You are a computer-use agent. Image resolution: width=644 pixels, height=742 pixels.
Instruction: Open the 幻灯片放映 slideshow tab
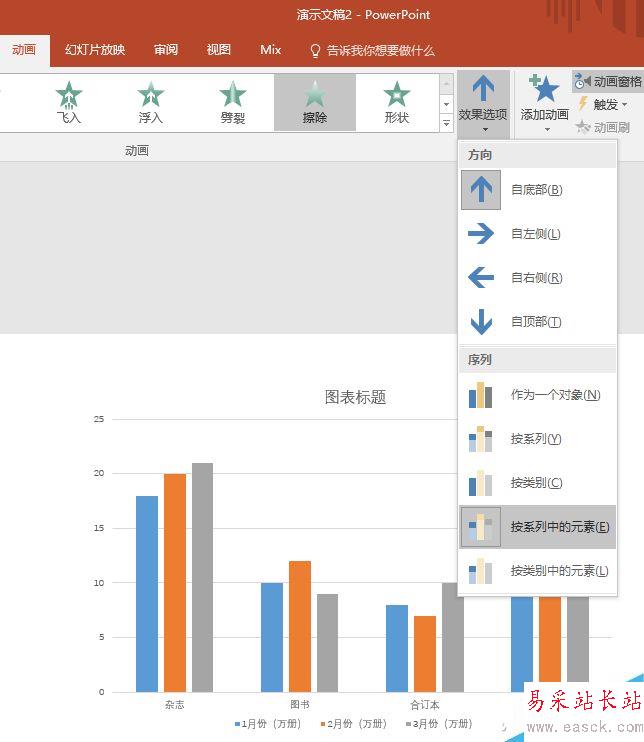pyautogui.click(x=95, y=50)
